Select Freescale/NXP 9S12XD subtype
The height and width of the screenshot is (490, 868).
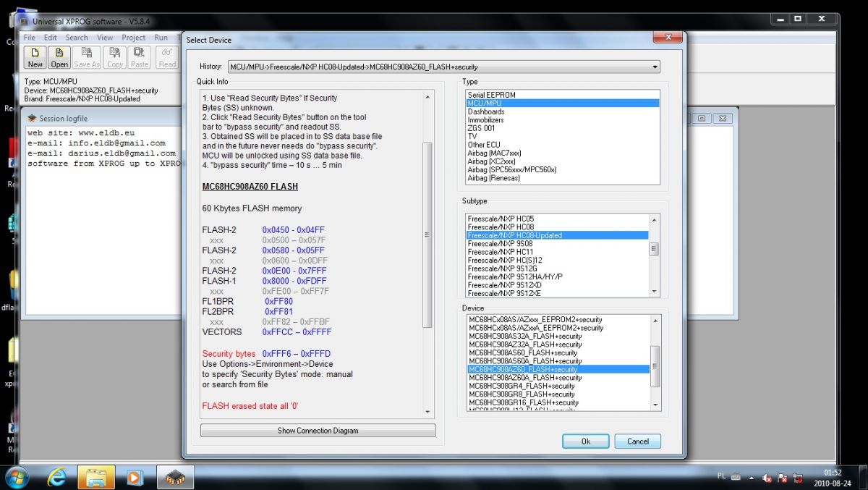click(x=557, y=285)
